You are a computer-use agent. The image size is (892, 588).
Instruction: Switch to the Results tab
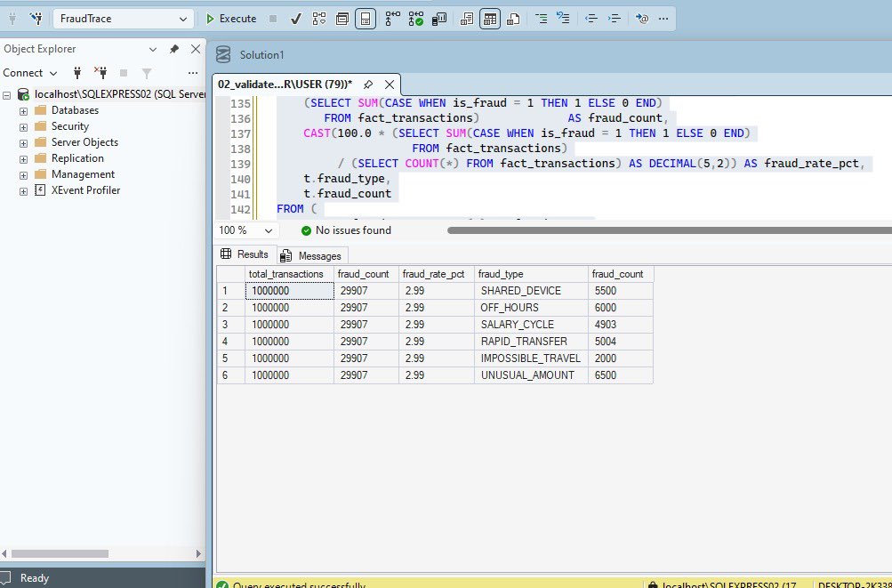pyautogui.click(x=245, y=254)
